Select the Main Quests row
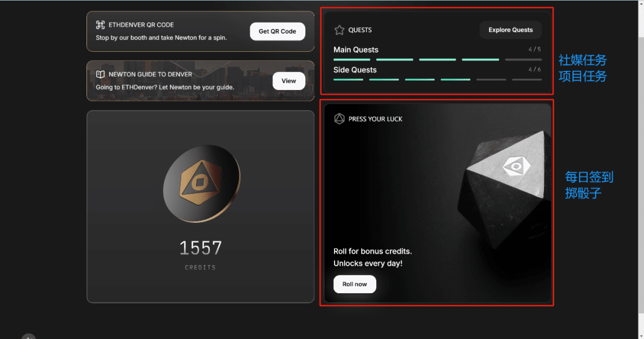Viewport: 644px width, 339px height. pyautogui.click(x=438, y=54)
